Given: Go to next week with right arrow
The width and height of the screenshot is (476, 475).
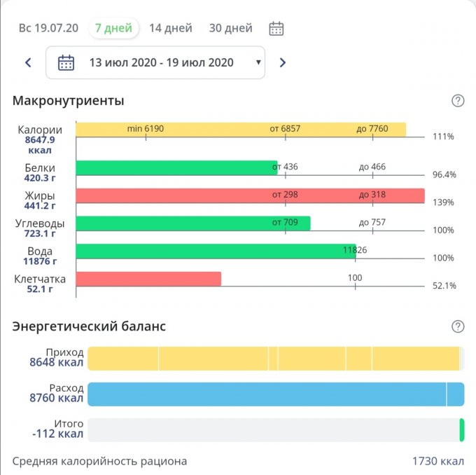Looking at the screenshot, I should (x=283, y=62).
